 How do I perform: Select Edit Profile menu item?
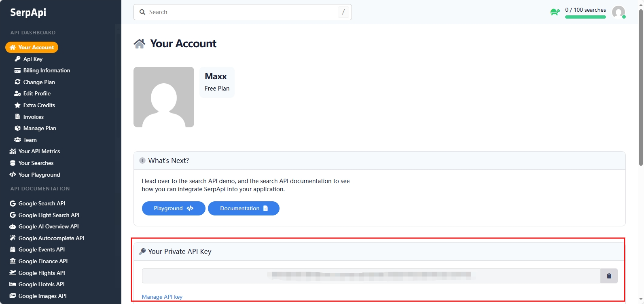[x=37, y=93]
